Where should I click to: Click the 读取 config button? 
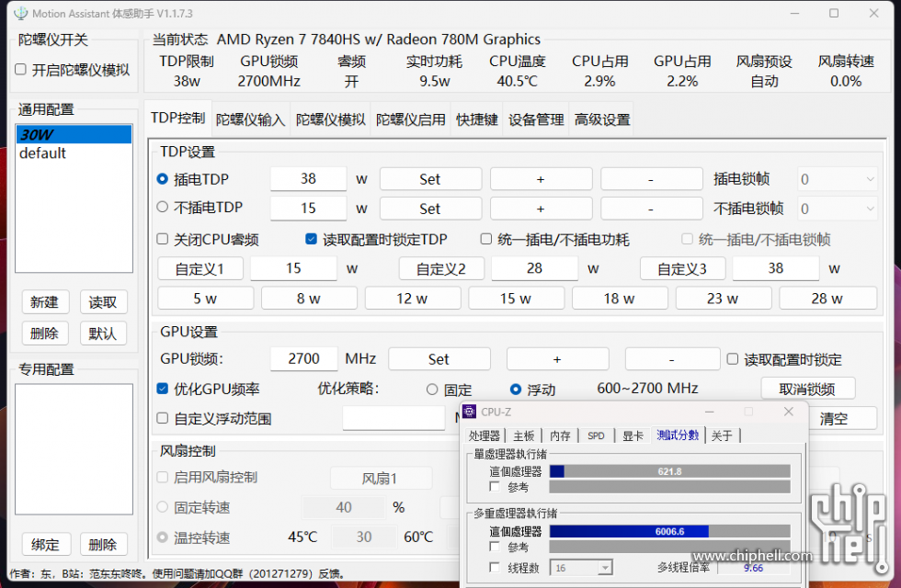(103, 302)
